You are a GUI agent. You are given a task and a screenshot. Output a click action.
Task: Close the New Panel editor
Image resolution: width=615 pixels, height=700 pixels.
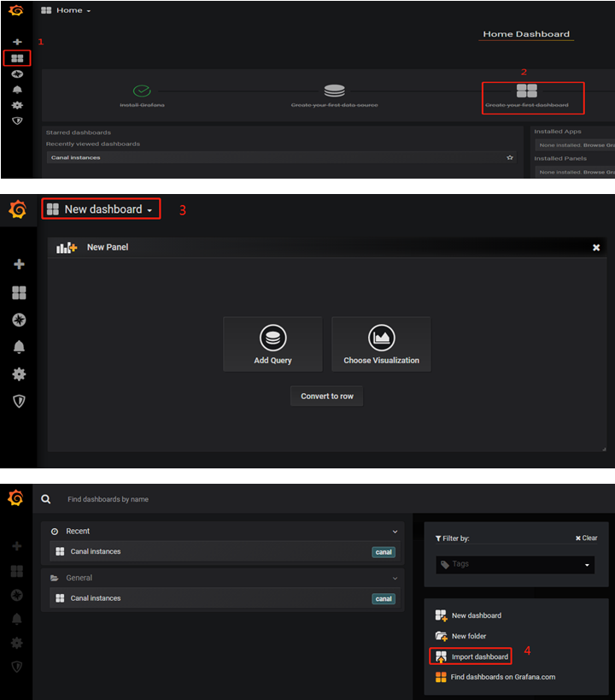(x=596, y=247)
